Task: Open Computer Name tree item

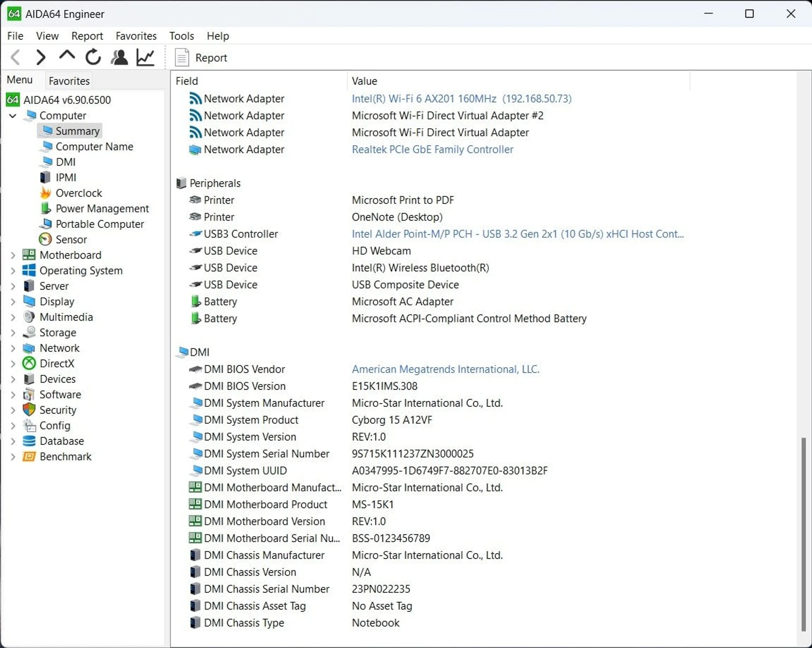Action: (94, 147)
